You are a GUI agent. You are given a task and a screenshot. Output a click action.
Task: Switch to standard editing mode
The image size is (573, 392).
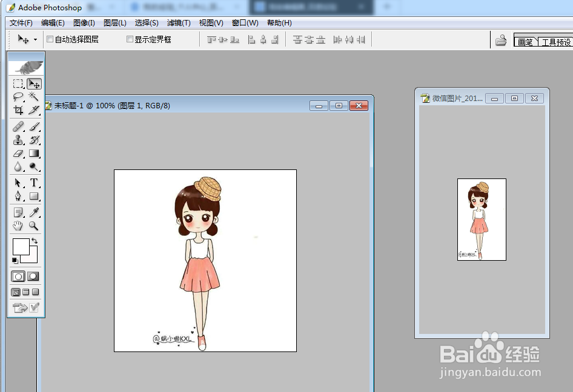18,276
